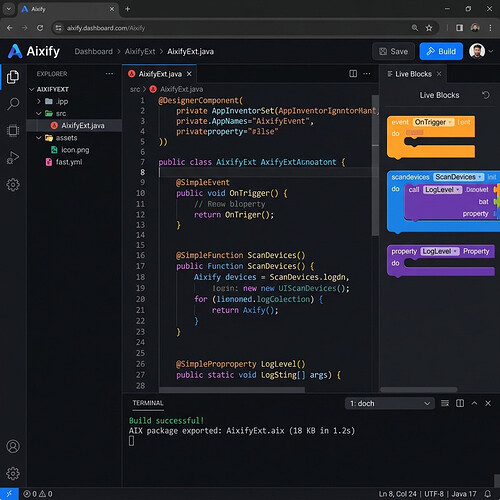Click the Save button
Screen dimensions: 500x500
pos(393,51)
